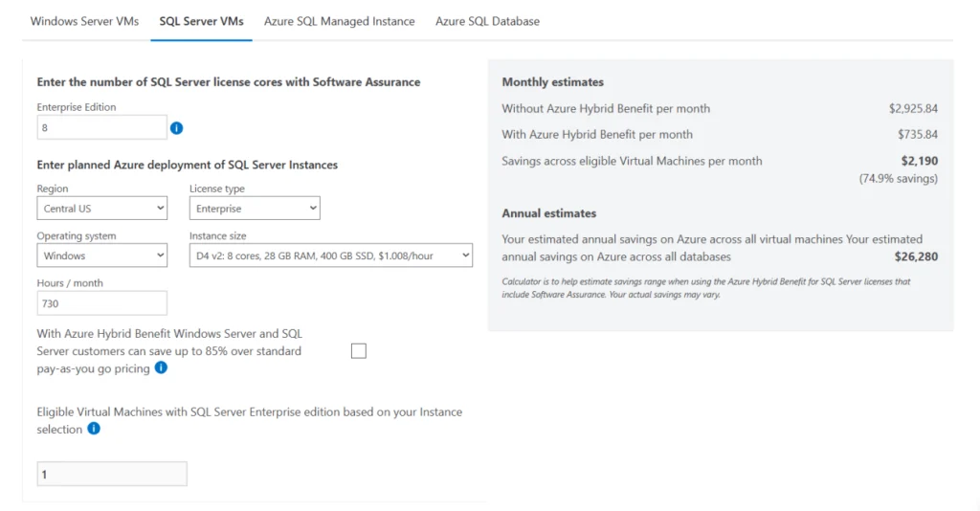The image size is (980, 511).
Task: Click the $2,190 monthly savings amount
Action: 920,161
